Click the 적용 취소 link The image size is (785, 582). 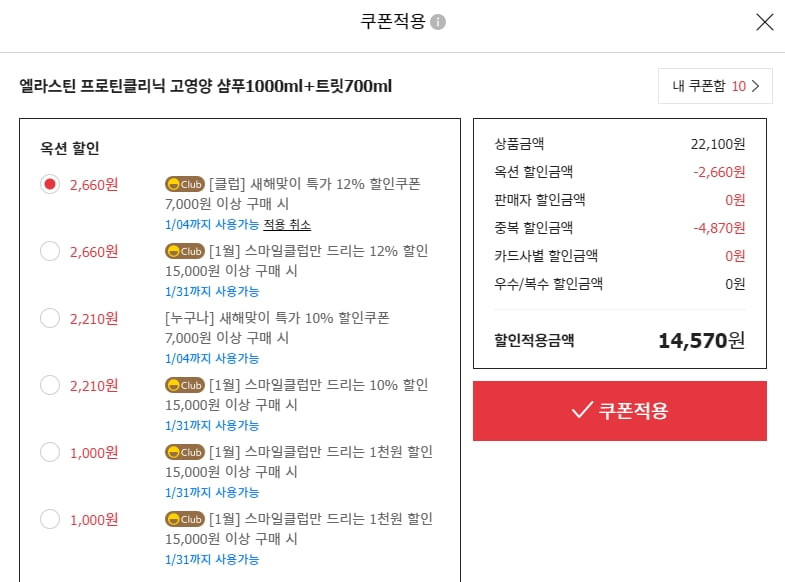pos(287,225)
